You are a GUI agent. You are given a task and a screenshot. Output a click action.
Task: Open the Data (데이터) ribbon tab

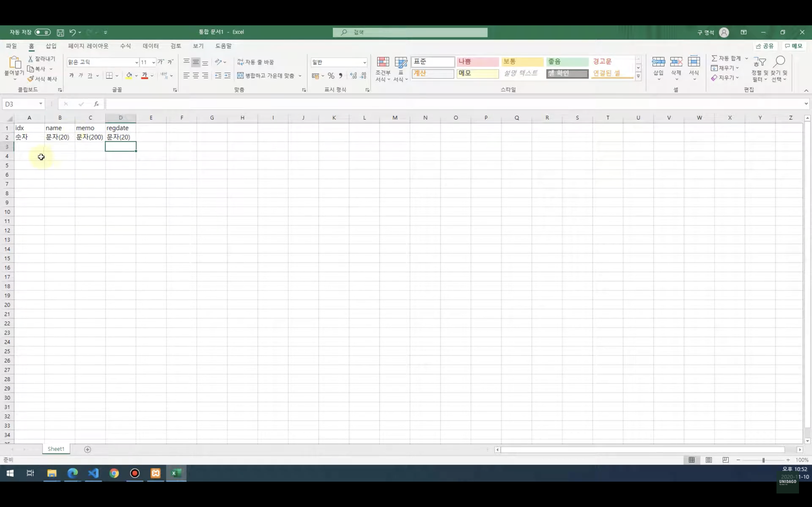click(x=151, y=46)
